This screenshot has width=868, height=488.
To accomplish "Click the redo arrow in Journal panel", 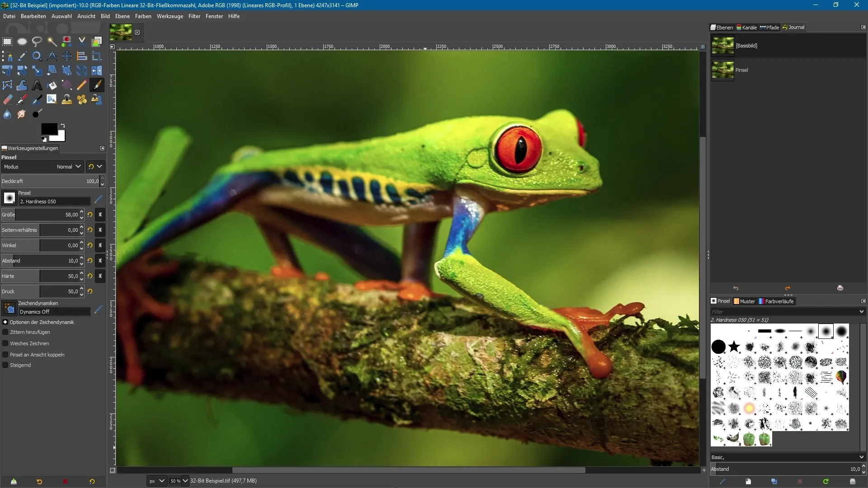I will click(x=788, y=288).
